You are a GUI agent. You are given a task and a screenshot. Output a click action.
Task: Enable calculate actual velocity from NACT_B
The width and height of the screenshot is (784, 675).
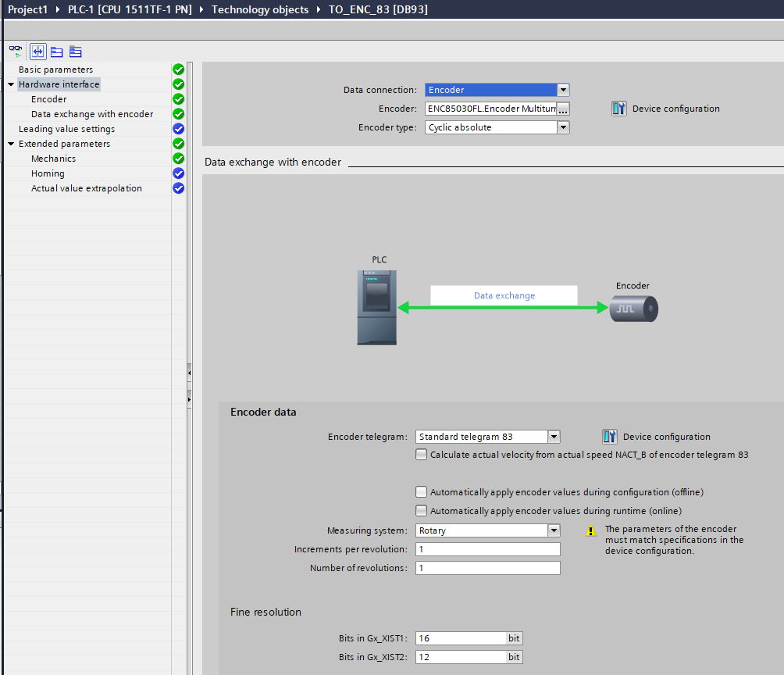tap(422, 455)
